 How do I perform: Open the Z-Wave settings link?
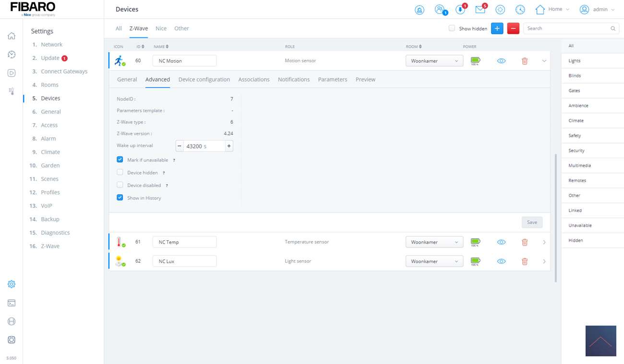click(50, 246)
